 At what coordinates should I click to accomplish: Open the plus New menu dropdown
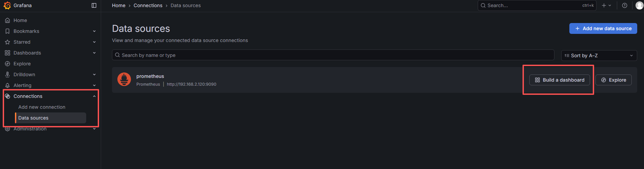tap(606, 5)
